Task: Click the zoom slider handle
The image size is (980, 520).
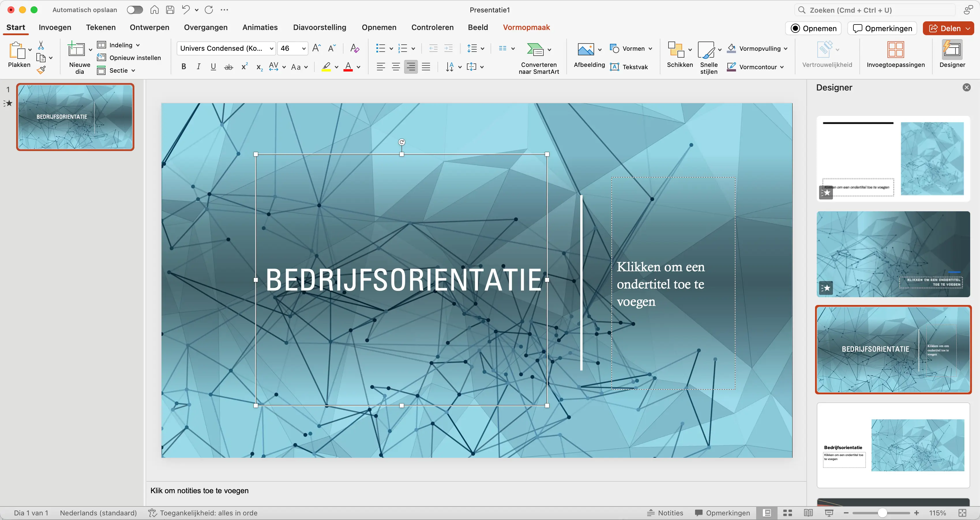Action: 883,513
